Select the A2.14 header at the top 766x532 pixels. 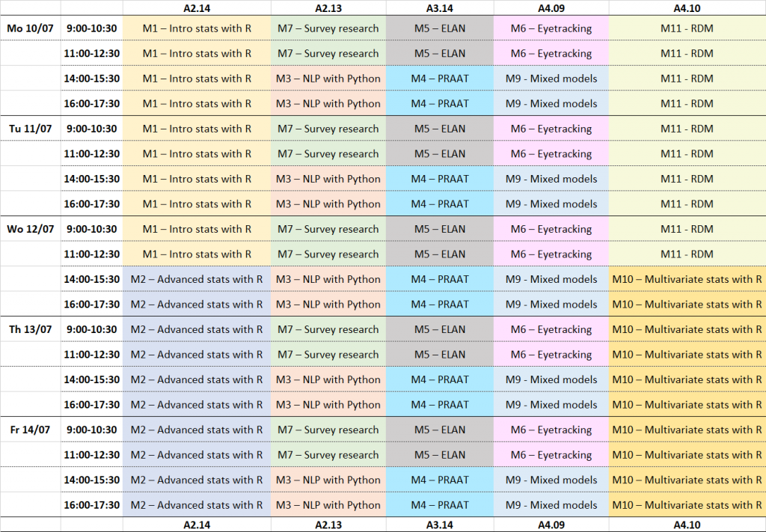(197, 7)
